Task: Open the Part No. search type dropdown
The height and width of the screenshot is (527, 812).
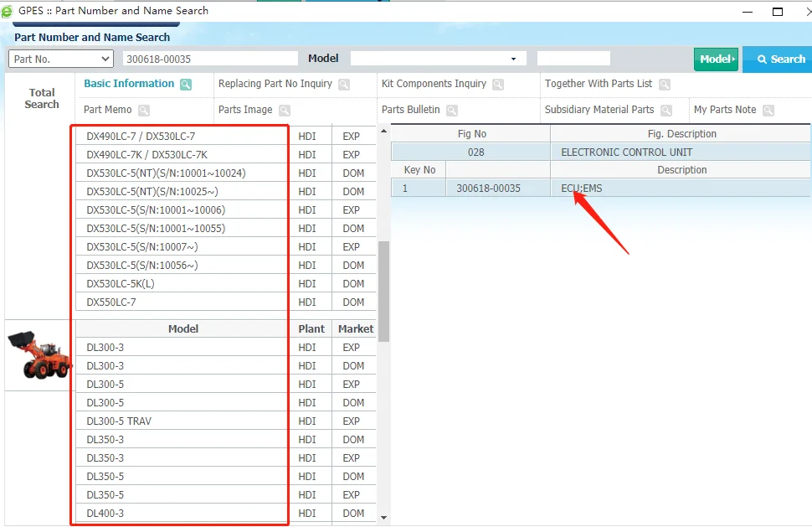Action: pyautogui.click(x=61, y=59)
